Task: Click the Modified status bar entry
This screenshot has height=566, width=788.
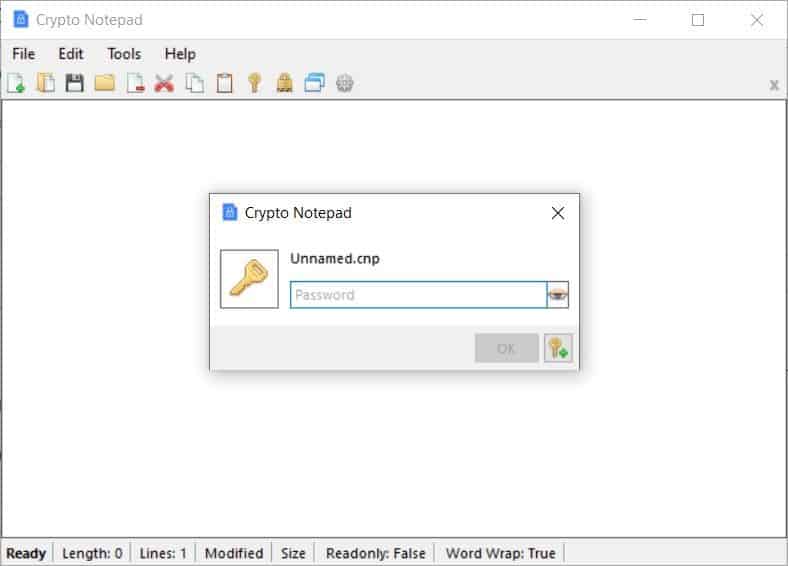Action: (x=234, y=553)
